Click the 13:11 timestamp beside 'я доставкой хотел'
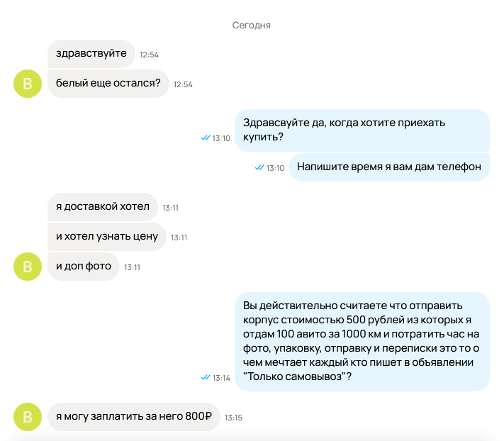 click(x=170, y=208)
